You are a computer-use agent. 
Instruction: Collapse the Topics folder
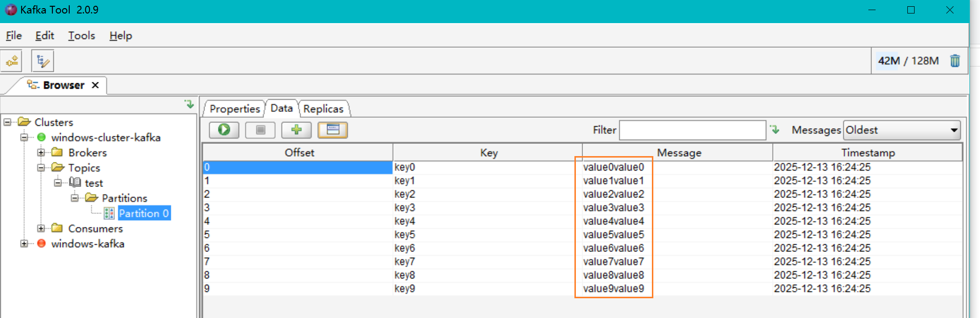coord(41,168)
